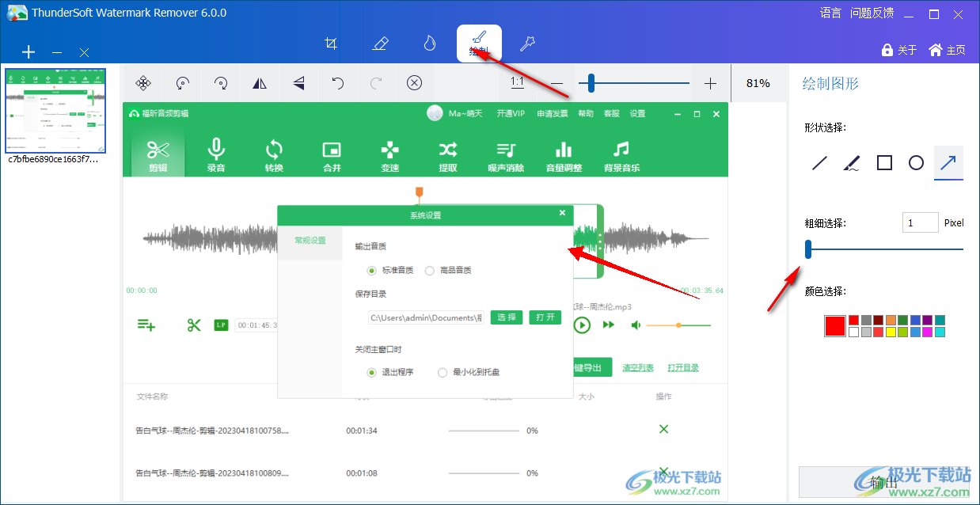980x505 pixels.
Task: Pick the purple color swatch
Action: click(x=927, y=320)
